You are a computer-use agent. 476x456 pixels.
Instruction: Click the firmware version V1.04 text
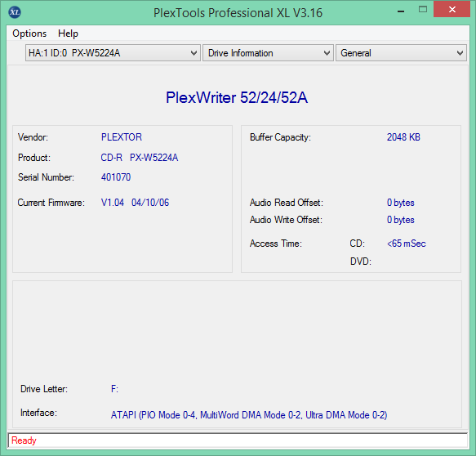113,203
